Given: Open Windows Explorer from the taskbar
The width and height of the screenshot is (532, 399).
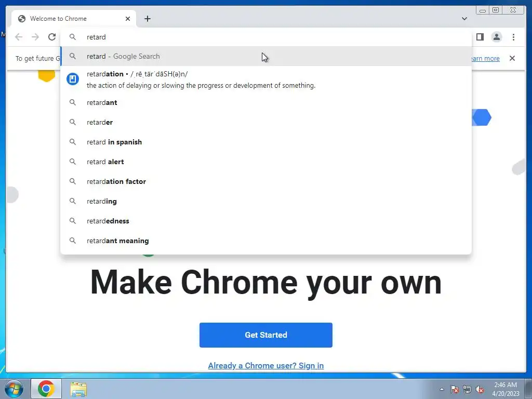Looking at the screenshot, I should click(78, 389).
